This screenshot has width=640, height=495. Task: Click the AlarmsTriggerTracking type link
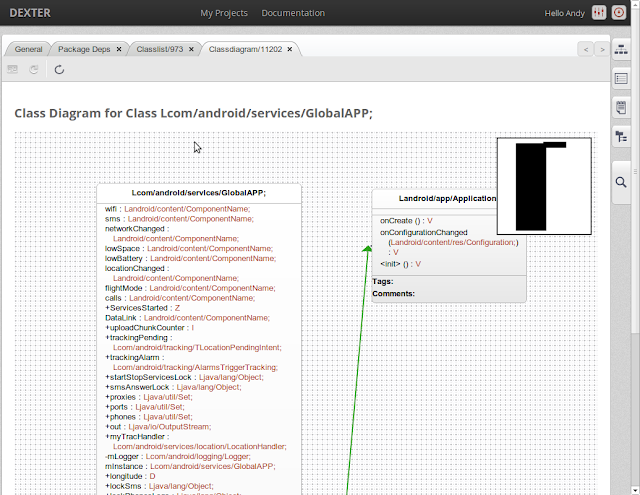coord(195,367)
